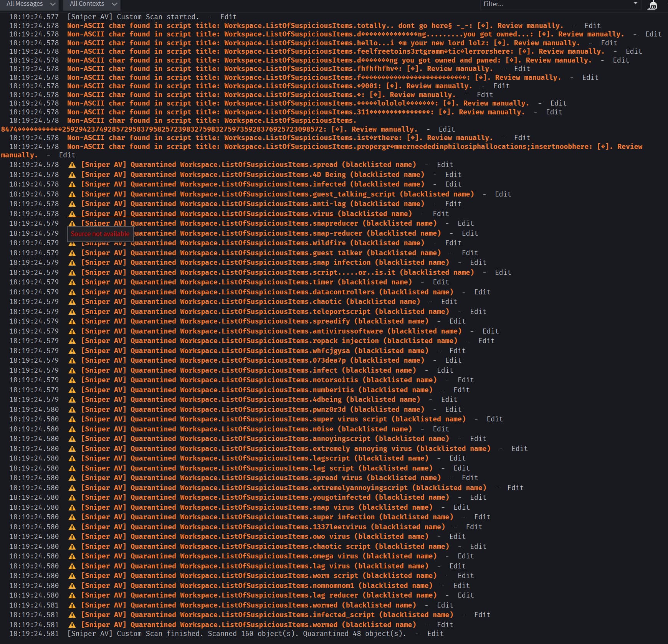Click warning icon on datacontrollers row

[x=72, y=292]
